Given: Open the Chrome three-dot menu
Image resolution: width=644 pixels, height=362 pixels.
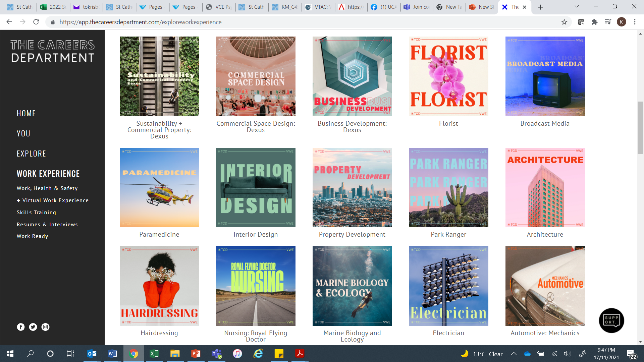Looking at the screenshot, I should coord(635,22).
